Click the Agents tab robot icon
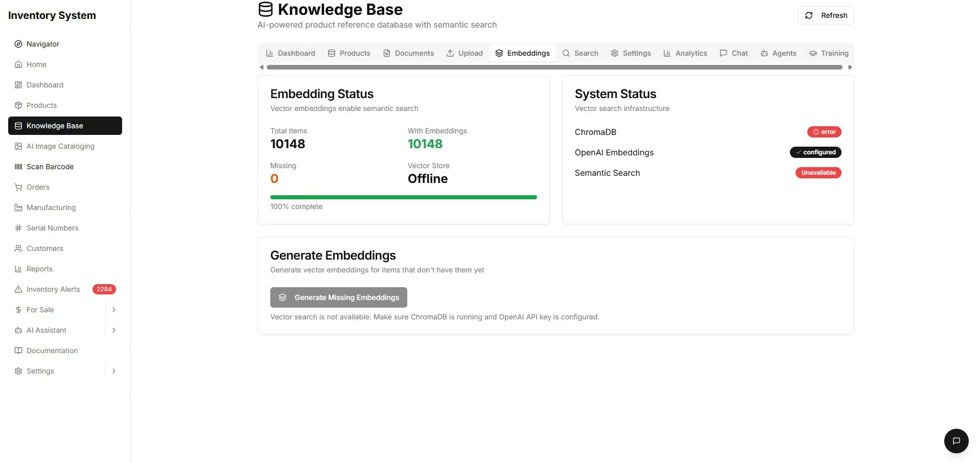980x463 pixels. [x=764, y=53]
